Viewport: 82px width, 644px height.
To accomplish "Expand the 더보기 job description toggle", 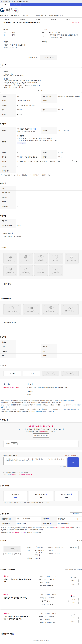I will click(x=41, y=90).
